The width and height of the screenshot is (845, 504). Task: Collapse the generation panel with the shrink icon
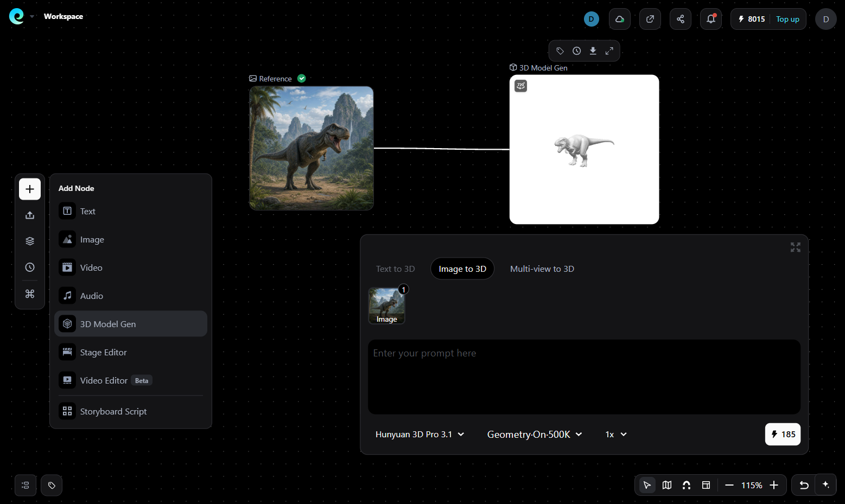(x=796, y=247)
